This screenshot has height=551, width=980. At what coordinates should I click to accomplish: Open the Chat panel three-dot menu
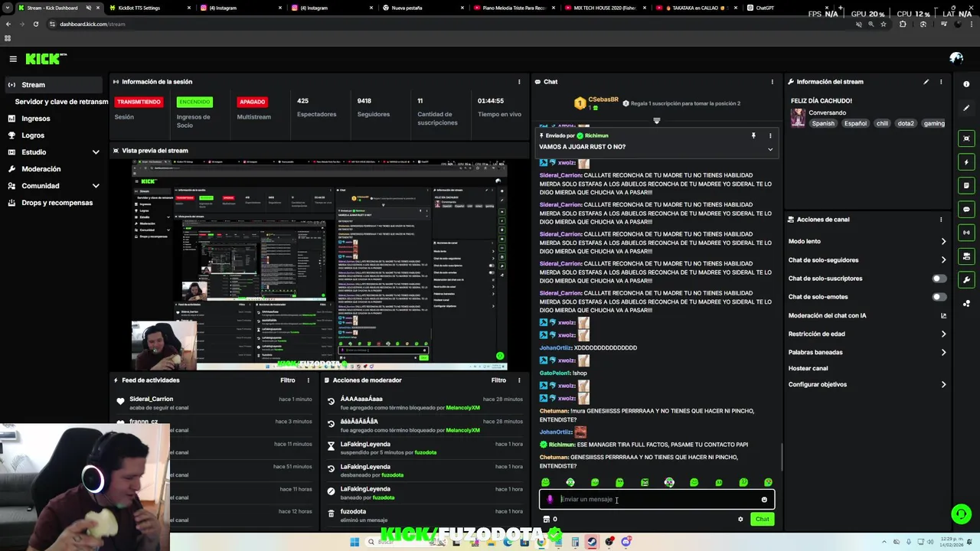click(x=772, y=82)
